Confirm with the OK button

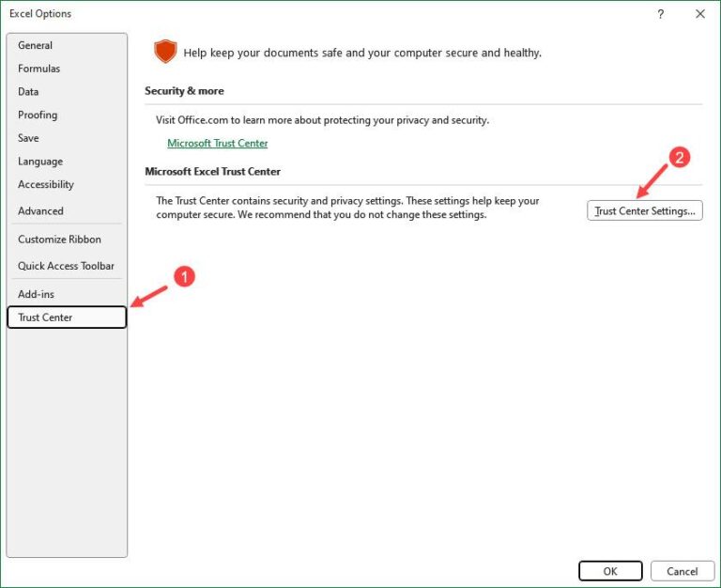(610, 571)
